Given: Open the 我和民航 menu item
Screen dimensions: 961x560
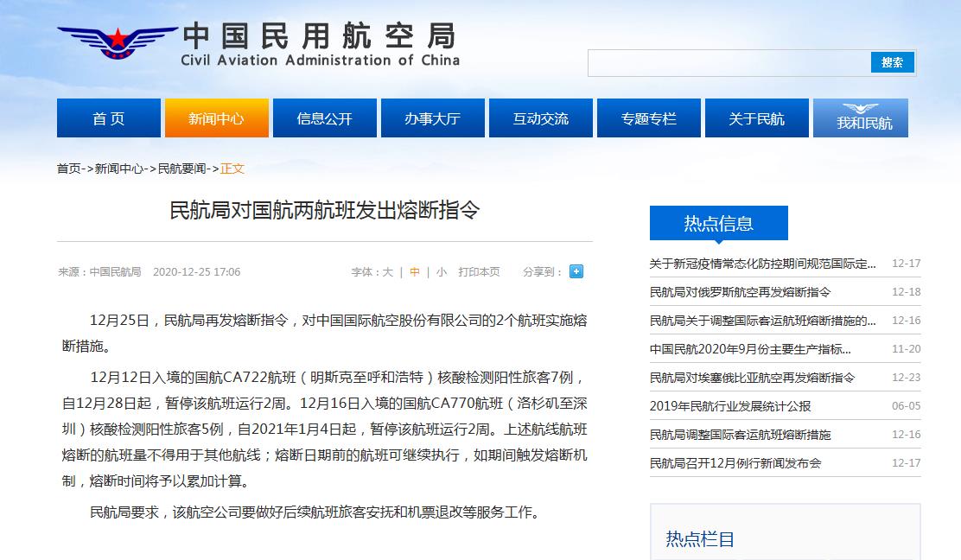Looking at the screenshot, I should (x=861, y=118).
